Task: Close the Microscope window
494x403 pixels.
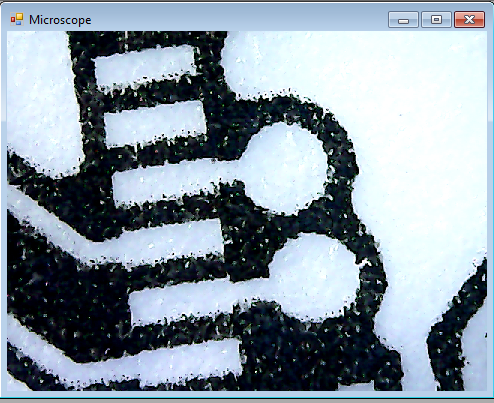Action: [x=469, y=19]
